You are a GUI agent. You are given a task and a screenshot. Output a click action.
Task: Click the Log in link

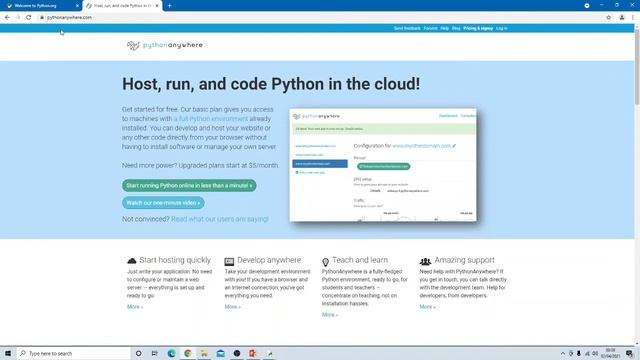coord(502,28)
